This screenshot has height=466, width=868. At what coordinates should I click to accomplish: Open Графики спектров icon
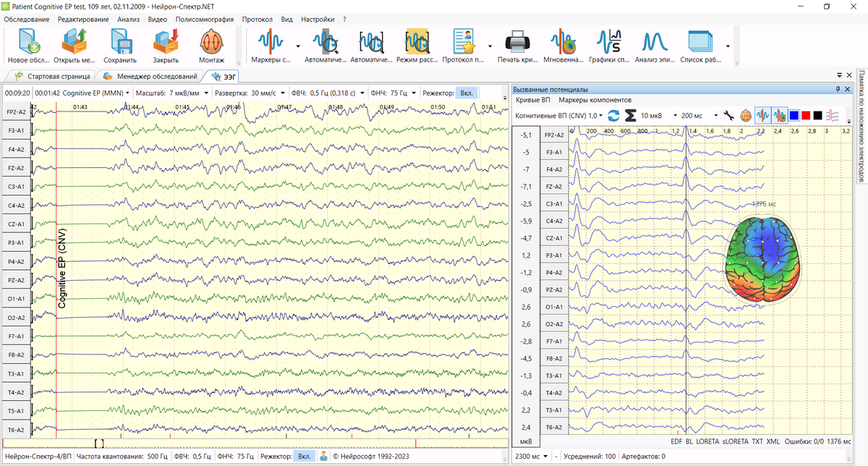pyautogui.click(x=609, y=46)
